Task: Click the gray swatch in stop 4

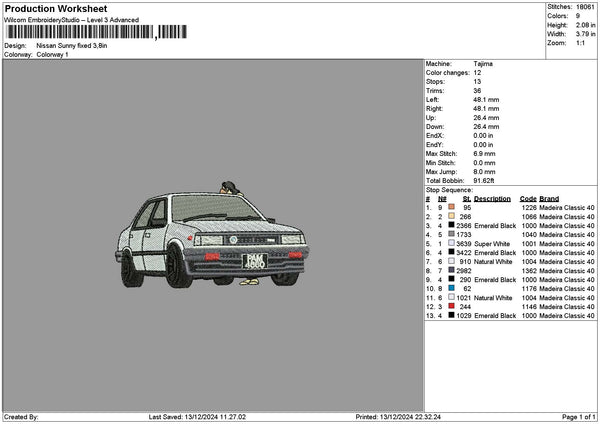Action: 453,234
